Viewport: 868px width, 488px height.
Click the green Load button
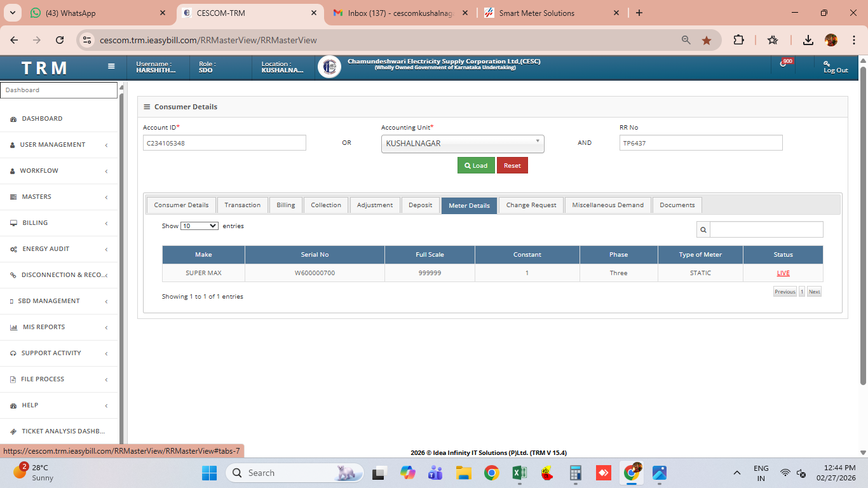tap(476, 165)
